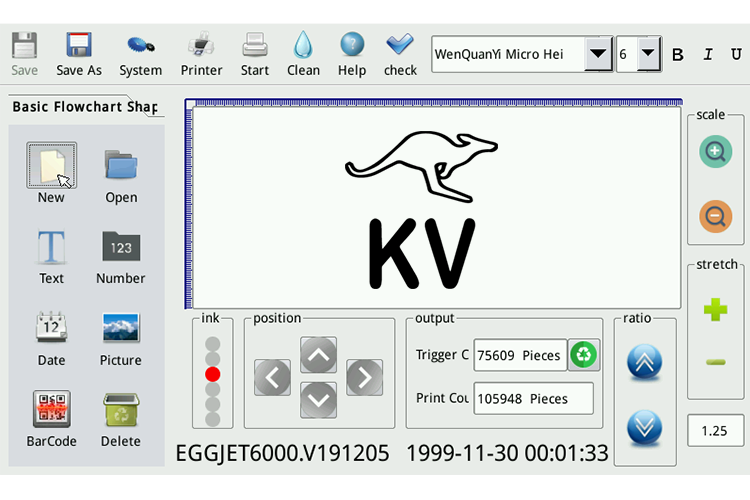Image resolution: width=750 pixels, height=500 pixels.
Task: Decrease stretch with the minus icon
Action: [716, 362]
